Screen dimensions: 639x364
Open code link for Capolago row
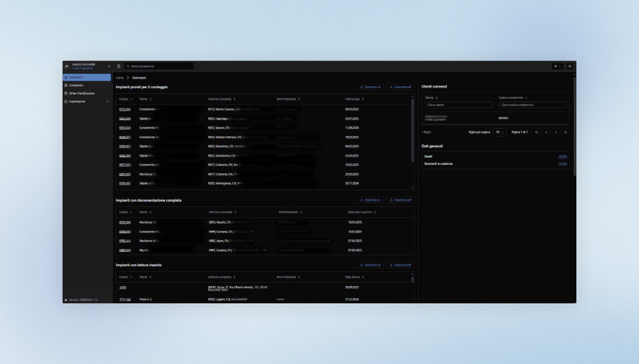125,119
